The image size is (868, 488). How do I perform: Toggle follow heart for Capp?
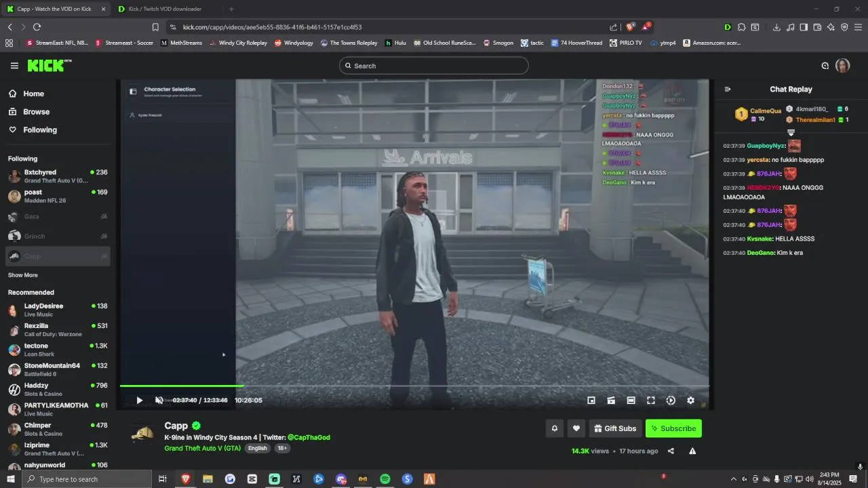coord(576,428)
